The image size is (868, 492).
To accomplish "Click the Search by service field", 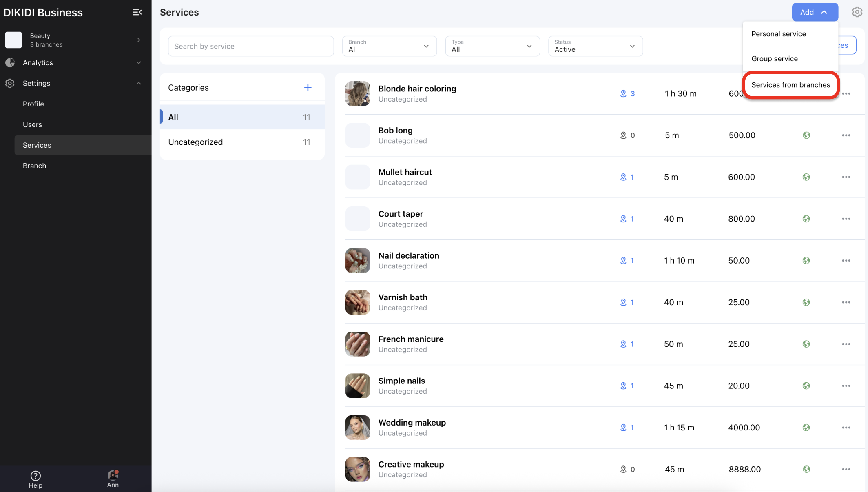I will click(x=250, y=46).
